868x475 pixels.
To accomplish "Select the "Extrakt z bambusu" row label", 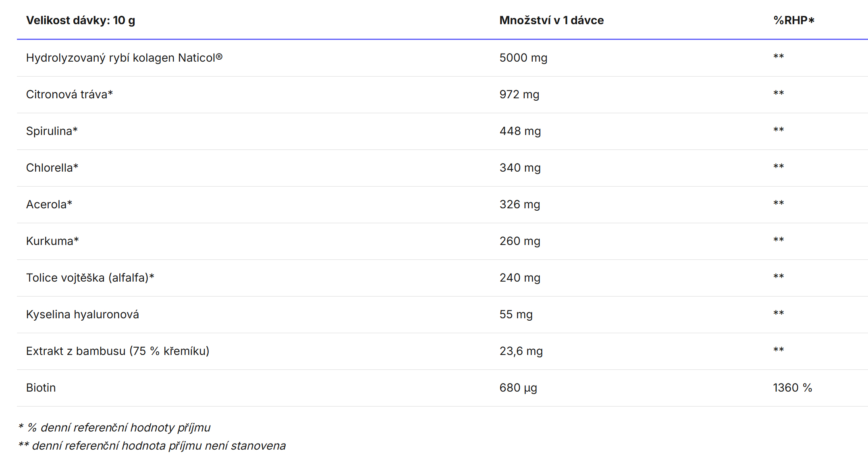I will [x=117, y=351].
